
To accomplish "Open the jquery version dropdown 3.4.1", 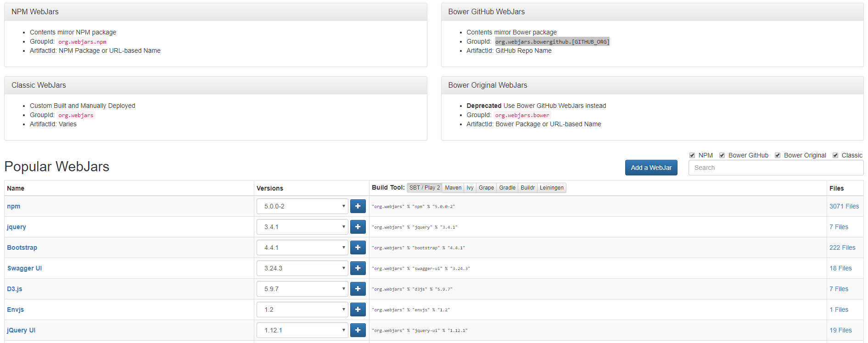I will (302, 227).
